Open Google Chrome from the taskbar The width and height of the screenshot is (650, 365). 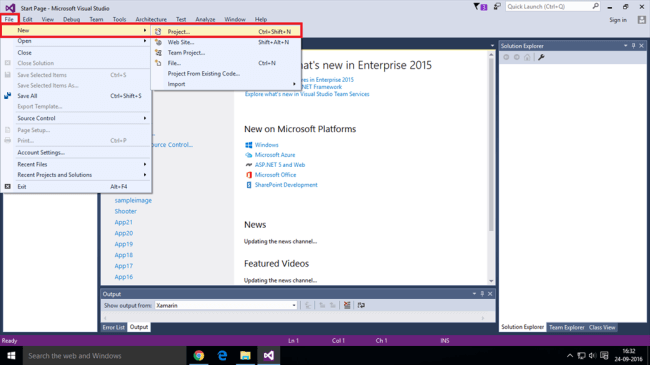[x=199, y=355]
